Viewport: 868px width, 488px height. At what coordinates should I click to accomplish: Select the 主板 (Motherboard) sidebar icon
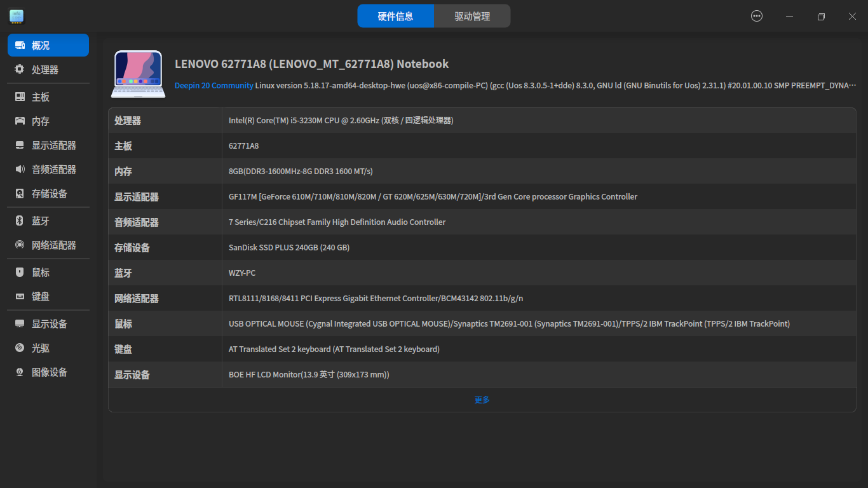click(x=39, y=96)
